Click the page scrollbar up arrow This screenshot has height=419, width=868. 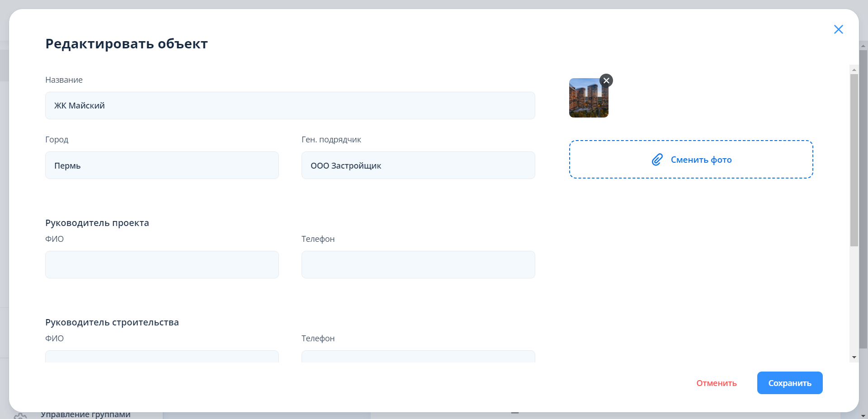coord(863,46)
